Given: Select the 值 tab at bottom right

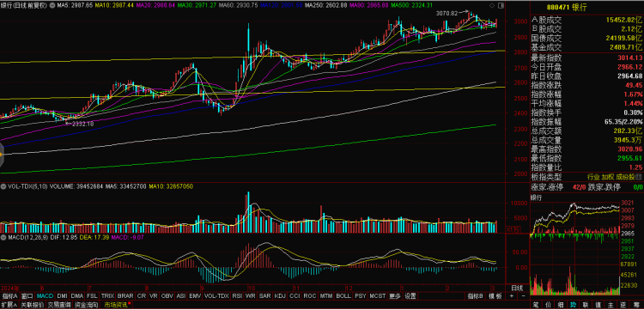Looking at the screenshot, I should coord(598,305).
